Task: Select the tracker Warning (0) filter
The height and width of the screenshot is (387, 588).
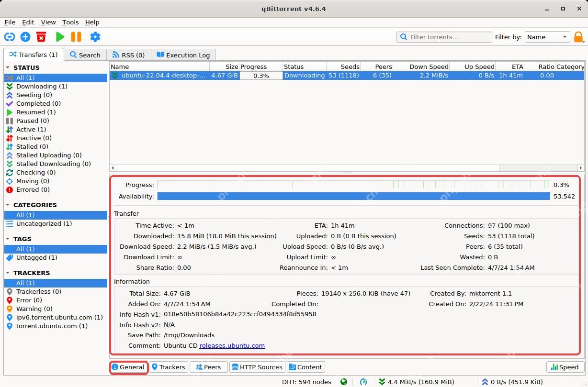Action: click(56, 309)
